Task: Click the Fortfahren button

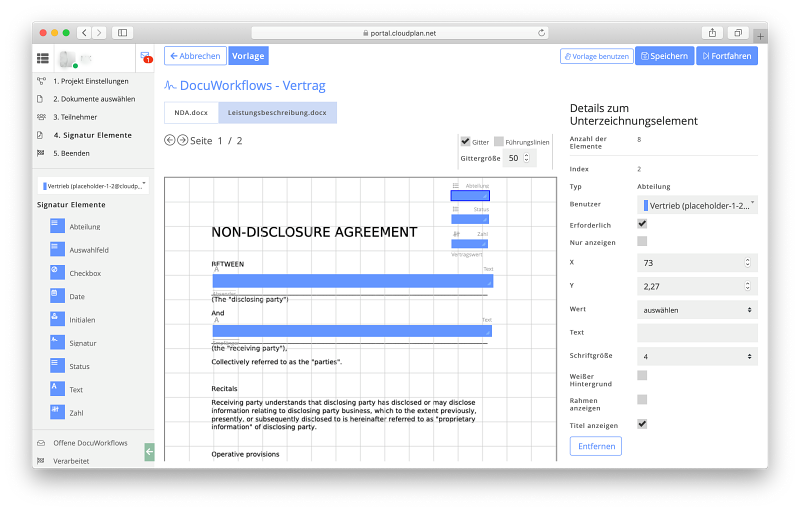Action: (727, 56)
